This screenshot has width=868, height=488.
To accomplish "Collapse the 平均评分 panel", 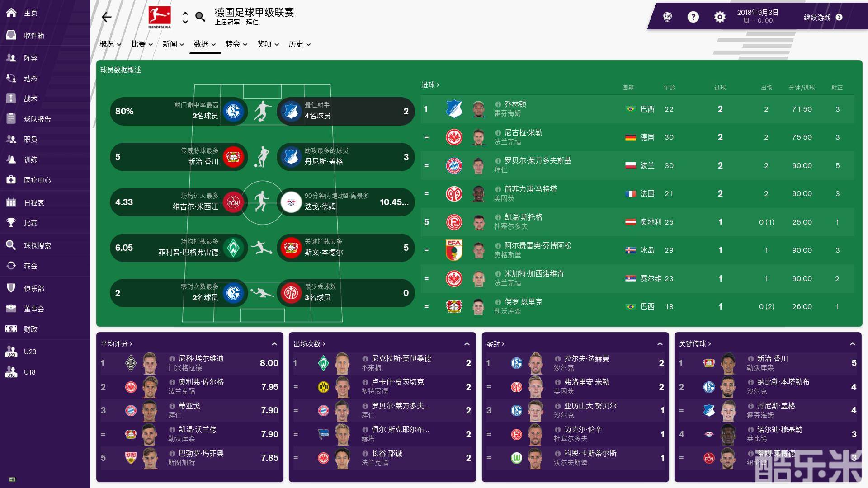I will click(x=274, y=344).
